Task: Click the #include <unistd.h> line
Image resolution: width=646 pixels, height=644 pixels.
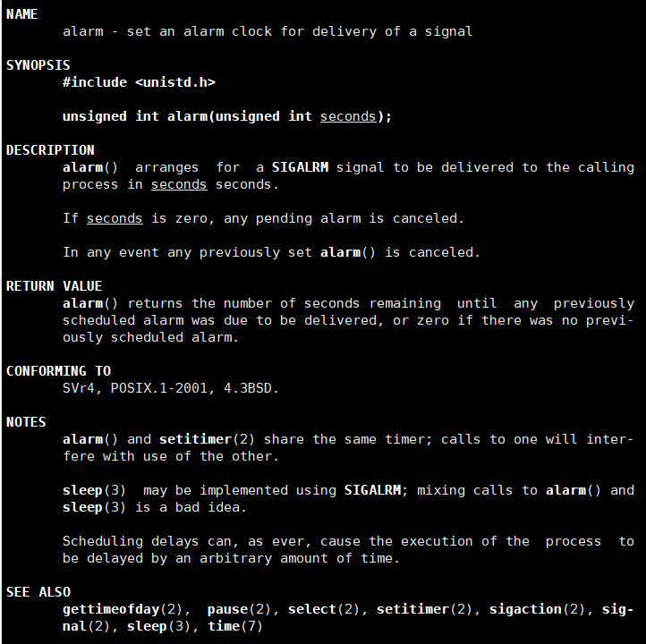Action: [139, 82]
